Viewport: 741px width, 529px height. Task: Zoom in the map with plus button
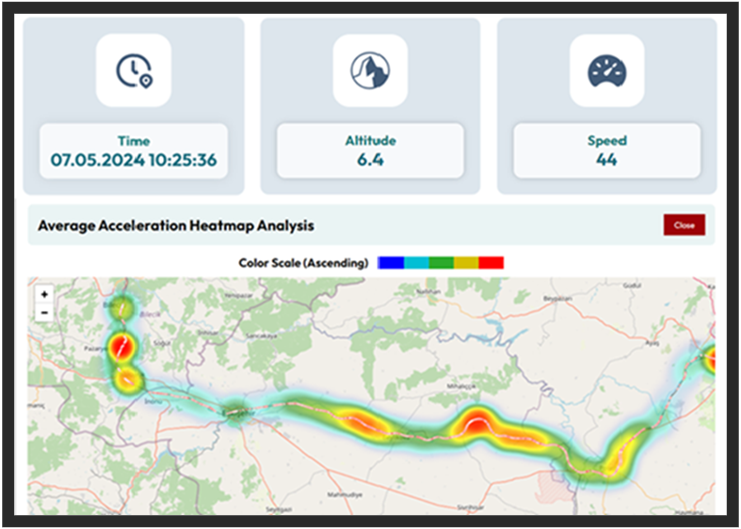[44, 295]
